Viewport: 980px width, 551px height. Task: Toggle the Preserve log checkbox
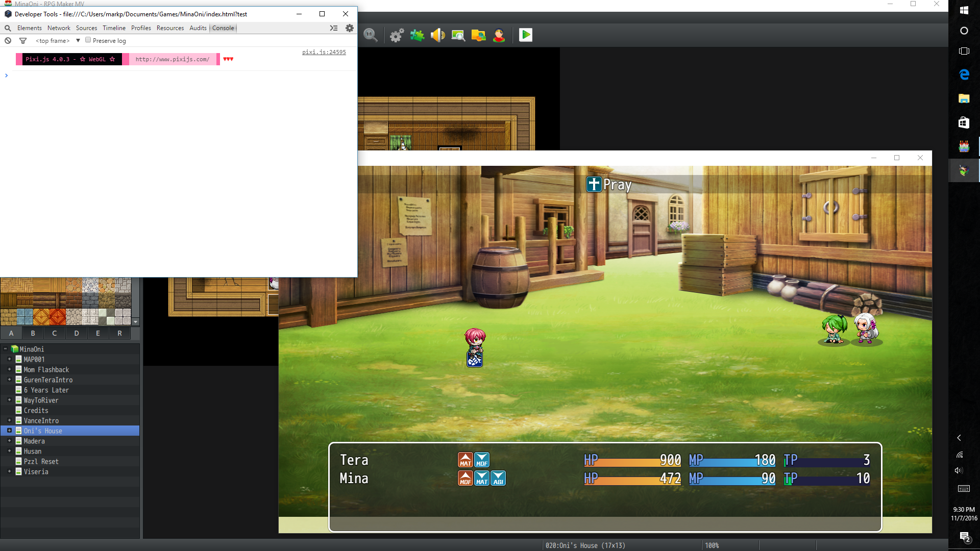(x=88, y=40)
